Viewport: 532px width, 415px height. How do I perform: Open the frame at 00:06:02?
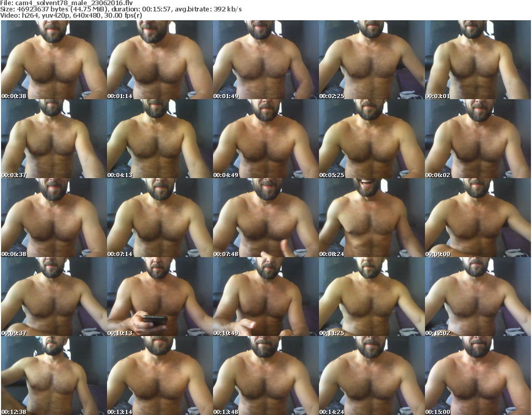coord(478,139)
